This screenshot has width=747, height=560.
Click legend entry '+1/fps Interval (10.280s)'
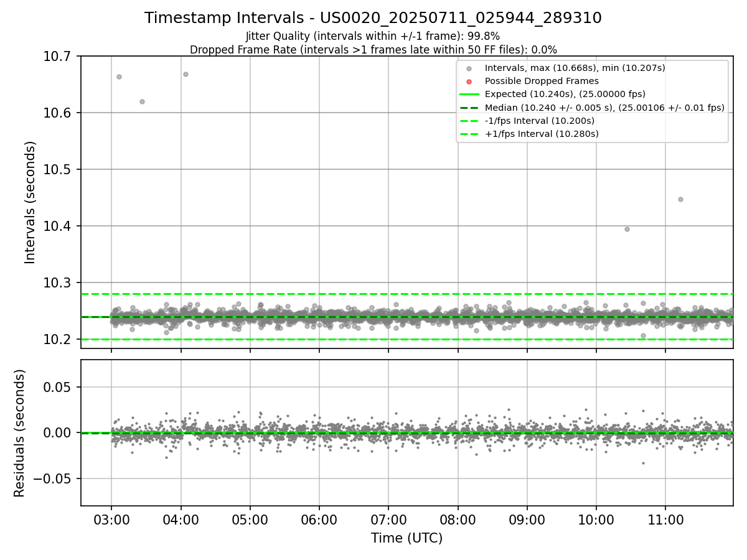pos(542,134)
